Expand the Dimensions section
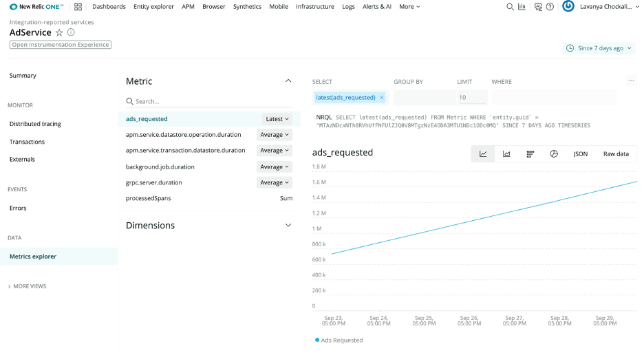644x355 pixels. 288,225
